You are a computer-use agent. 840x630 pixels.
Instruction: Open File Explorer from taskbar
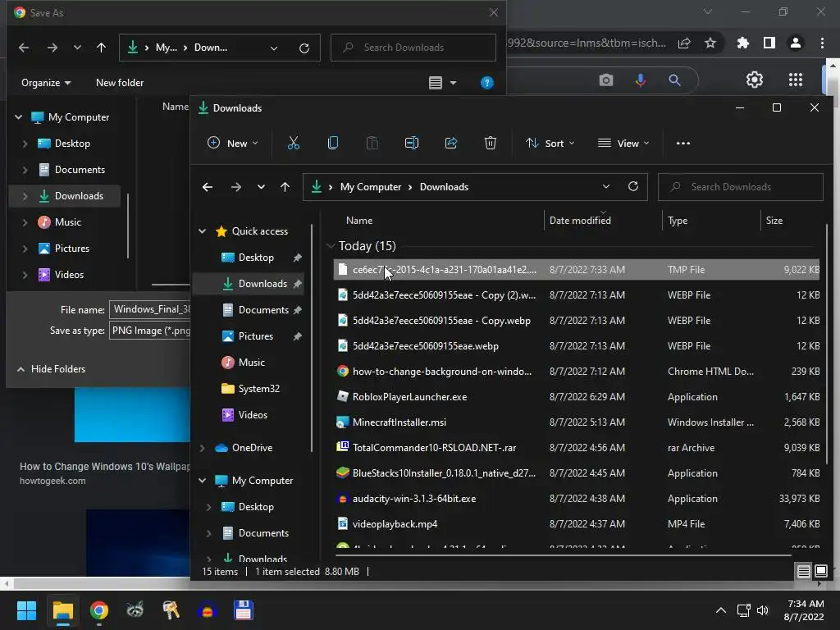62,610
